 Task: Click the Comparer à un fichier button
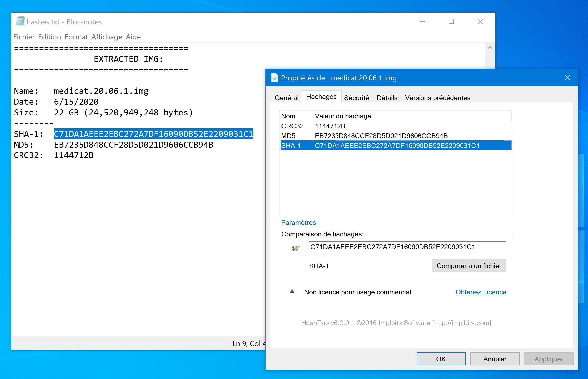pos(469,266)
